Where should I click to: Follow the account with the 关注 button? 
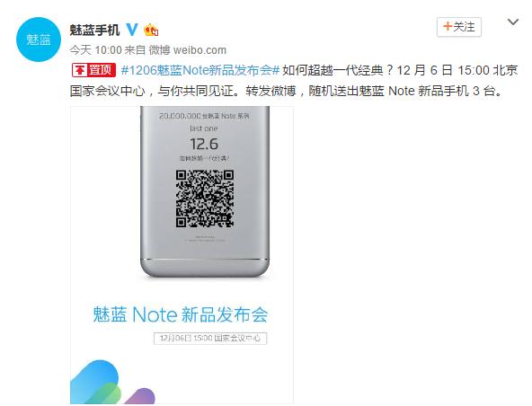[x=458, y=27]
